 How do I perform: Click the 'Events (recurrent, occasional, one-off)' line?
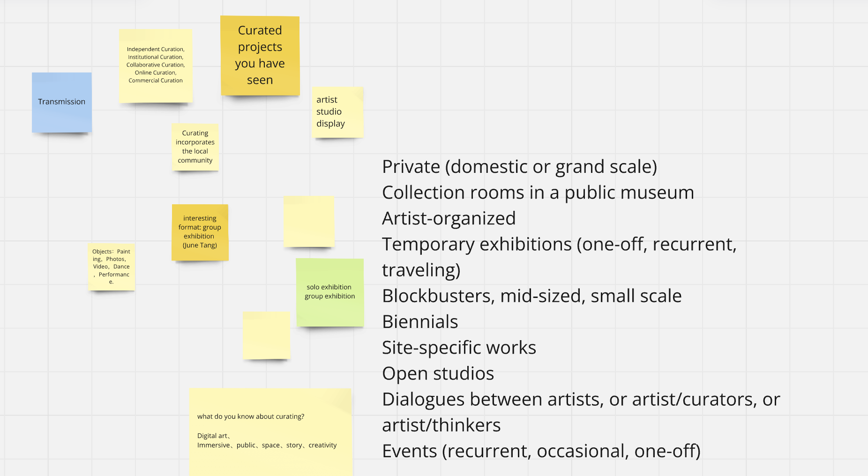pos(541,451)
